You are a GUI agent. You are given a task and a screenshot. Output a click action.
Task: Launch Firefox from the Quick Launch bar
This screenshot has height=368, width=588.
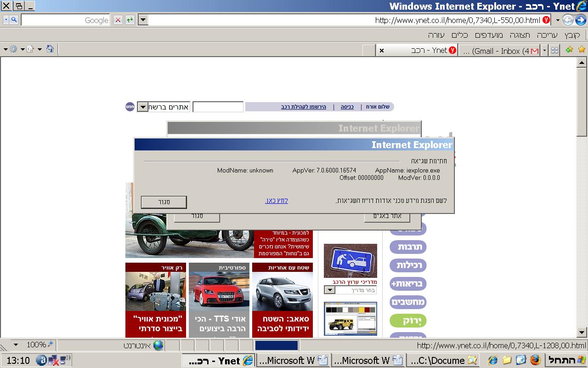click(x=535, y=360)
